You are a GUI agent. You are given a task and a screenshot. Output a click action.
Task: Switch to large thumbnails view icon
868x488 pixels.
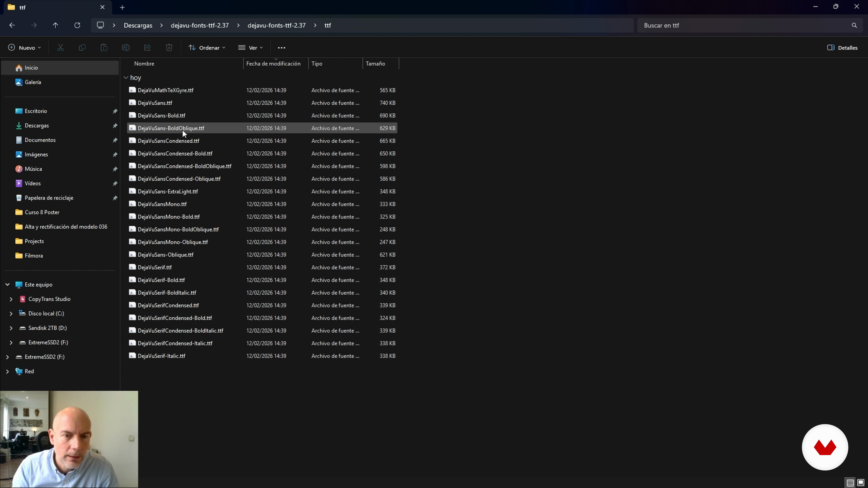tap(861, 483)
